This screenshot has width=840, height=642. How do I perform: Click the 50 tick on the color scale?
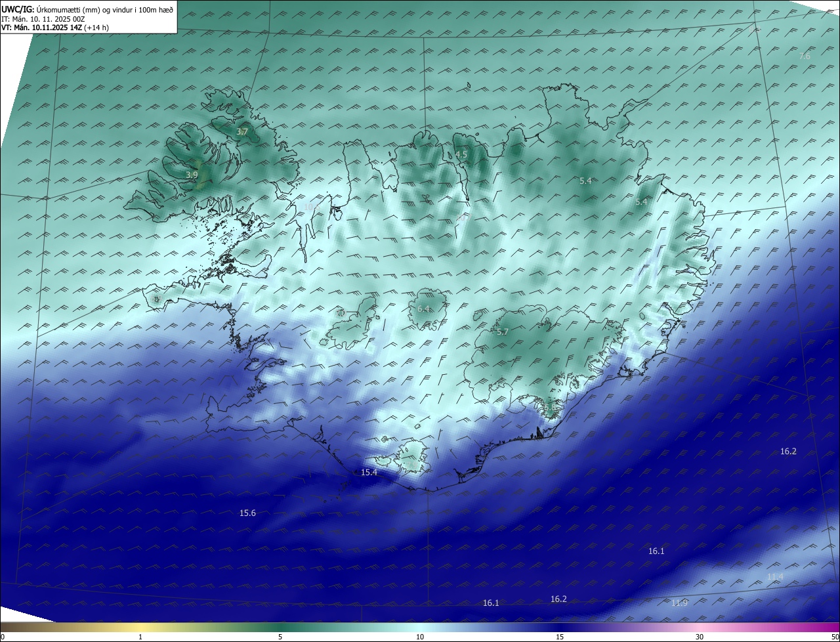click(x=835, y=637)
